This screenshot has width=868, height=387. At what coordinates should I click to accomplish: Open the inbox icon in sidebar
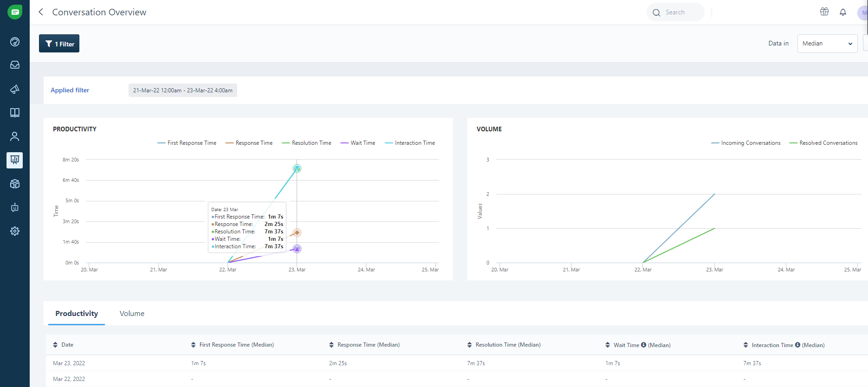click(15, 65)
